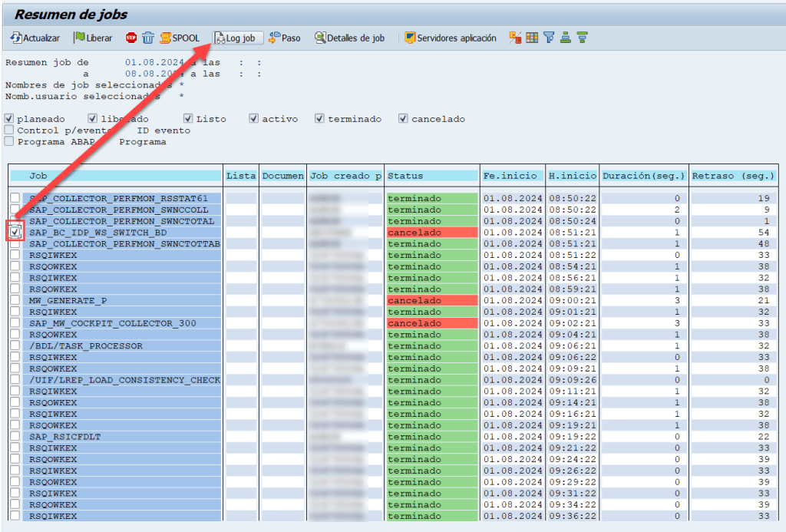Click the Paso step button
The image size is (786, 532).
[x=285, y=38]
